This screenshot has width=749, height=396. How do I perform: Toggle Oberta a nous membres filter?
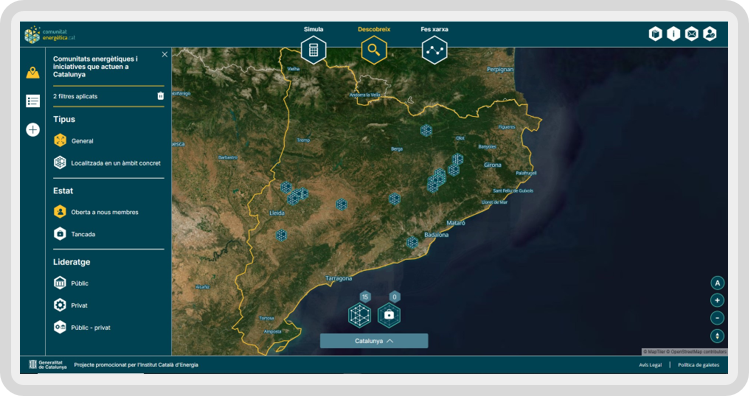96,212
